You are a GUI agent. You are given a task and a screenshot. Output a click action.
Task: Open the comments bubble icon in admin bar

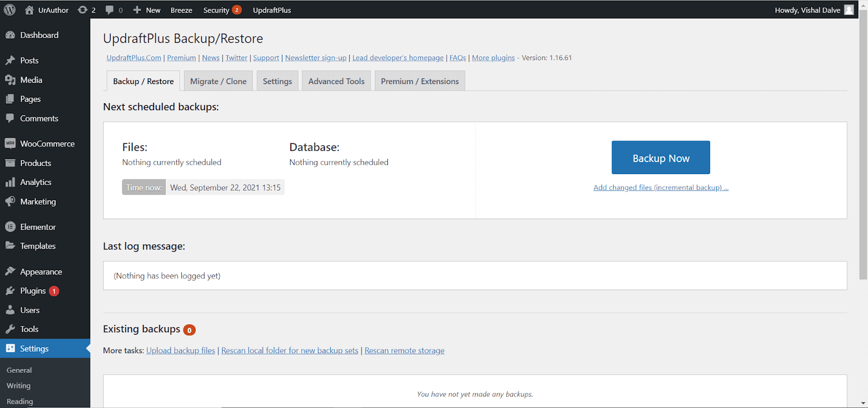point(110,10)
